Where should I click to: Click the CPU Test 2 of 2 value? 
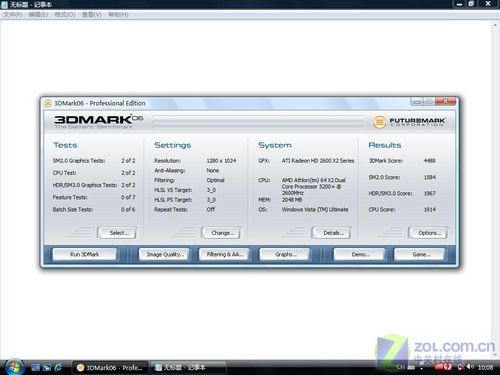tap(128, 173)
